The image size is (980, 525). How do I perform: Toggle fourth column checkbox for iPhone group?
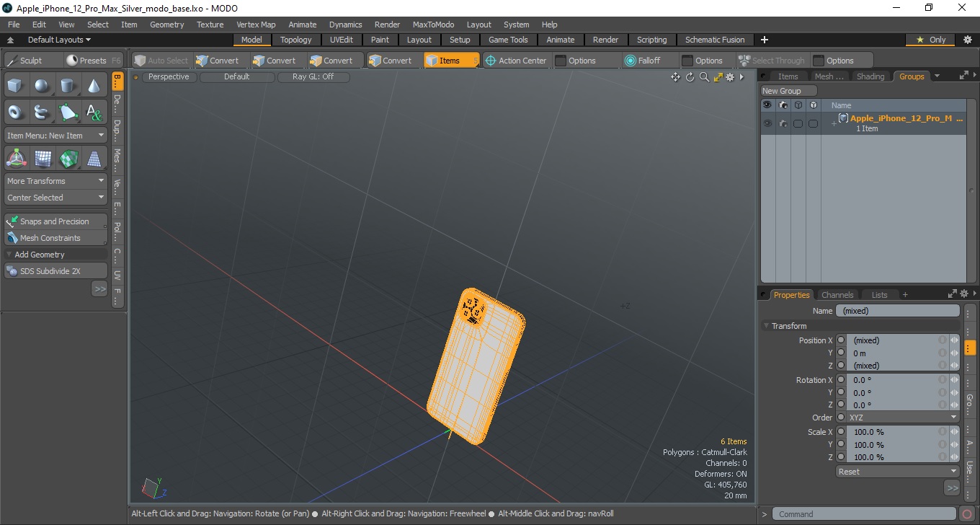coord(813,123)
